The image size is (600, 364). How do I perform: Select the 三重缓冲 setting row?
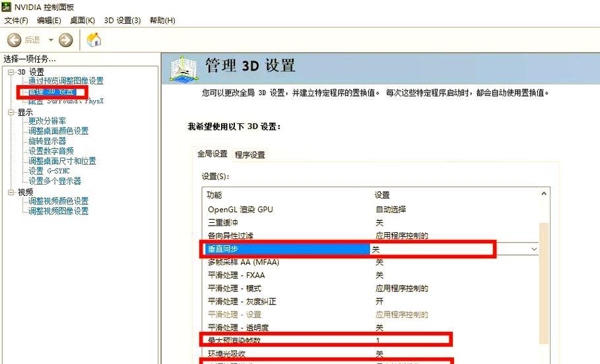point(370,222)
